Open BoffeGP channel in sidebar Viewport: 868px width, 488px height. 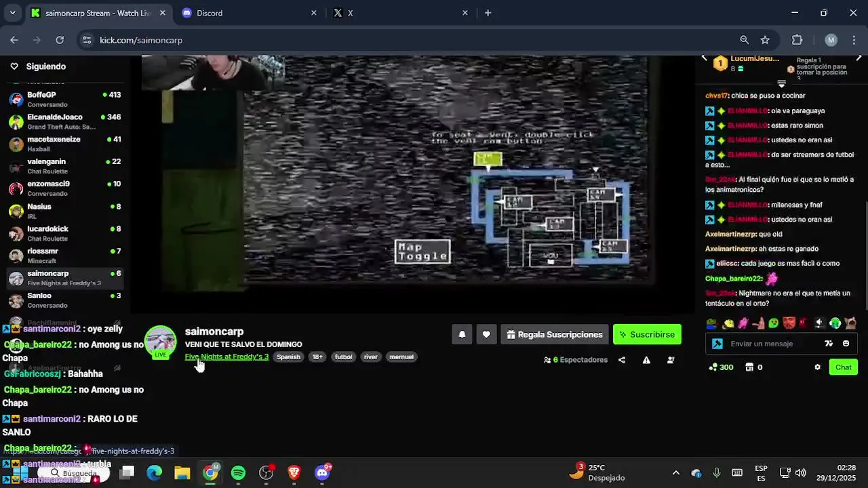click(x=65, y=99)
